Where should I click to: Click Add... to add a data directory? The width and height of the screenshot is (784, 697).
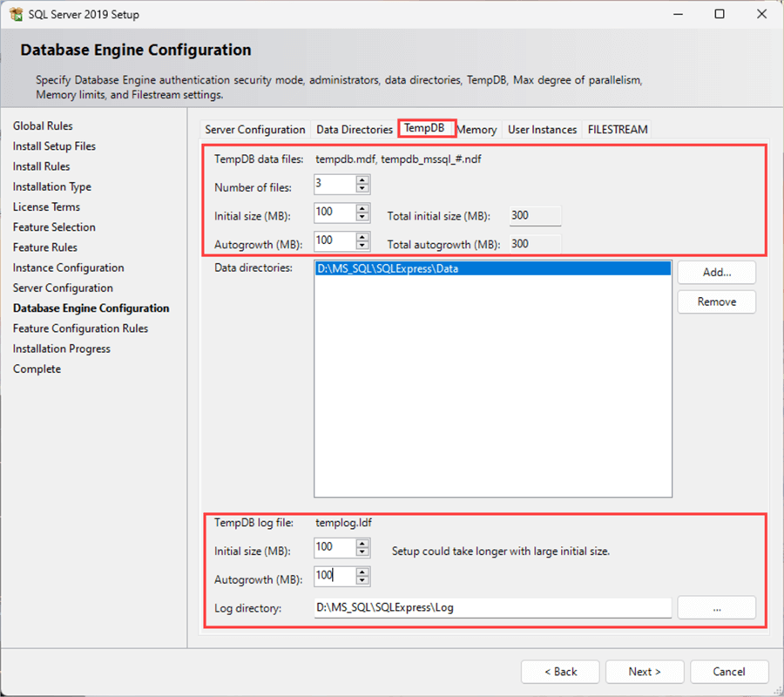[x=717, y=273]
